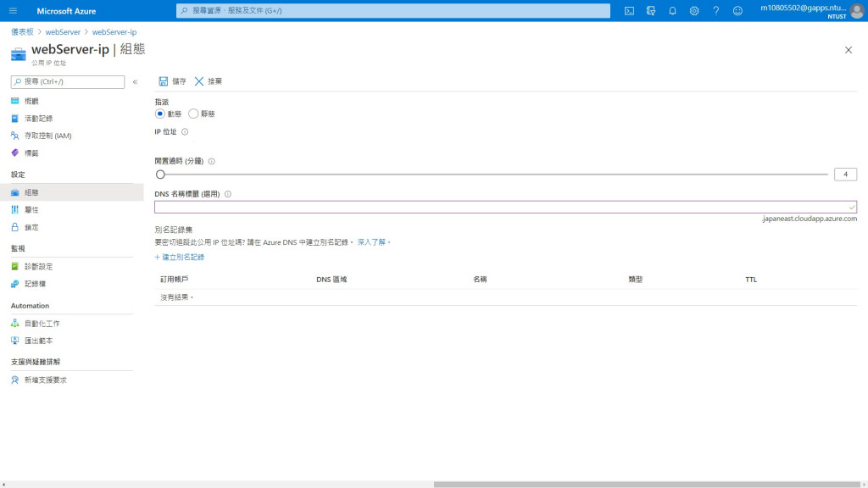This screenshot has height=488, width=868.
Task: Click the public IP resource icon in title
Action: click(x=19, y=54)
